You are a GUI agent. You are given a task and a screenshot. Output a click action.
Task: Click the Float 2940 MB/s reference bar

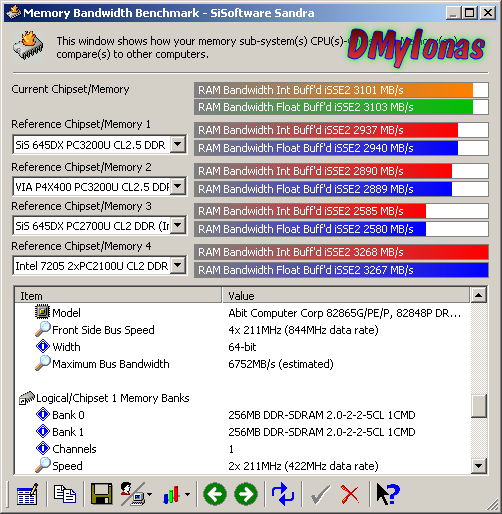click(341, 148)
